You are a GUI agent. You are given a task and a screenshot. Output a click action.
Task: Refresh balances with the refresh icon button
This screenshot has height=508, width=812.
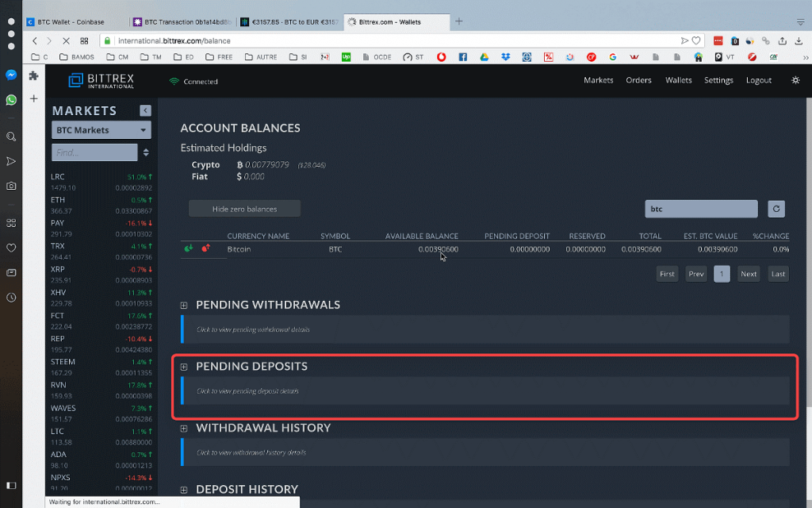click(776, 209)
